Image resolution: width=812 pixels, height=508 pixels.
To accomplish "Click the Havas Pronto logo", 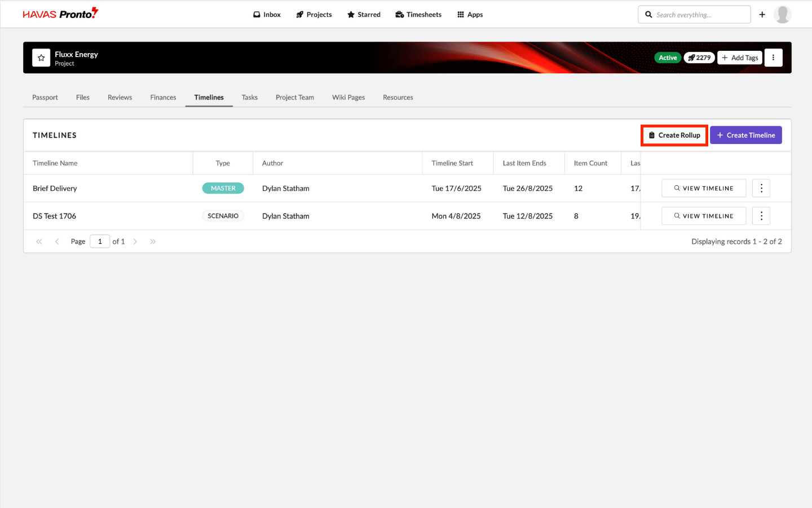I will click(60, 14).
